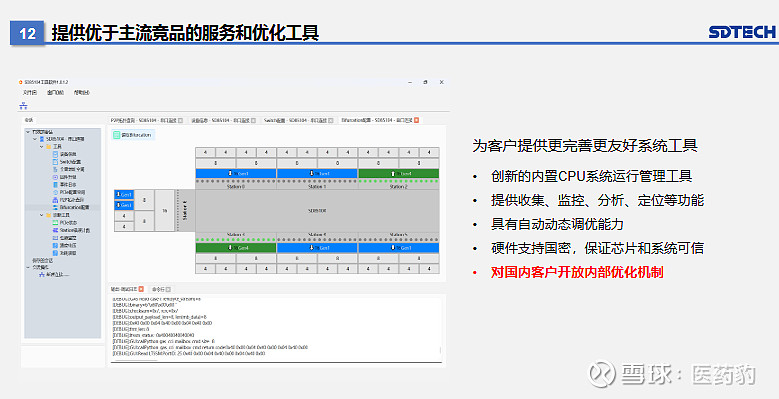Close the Switch配置 tab
This screenshot has height=399, width=779.
(x=331, y=120)
